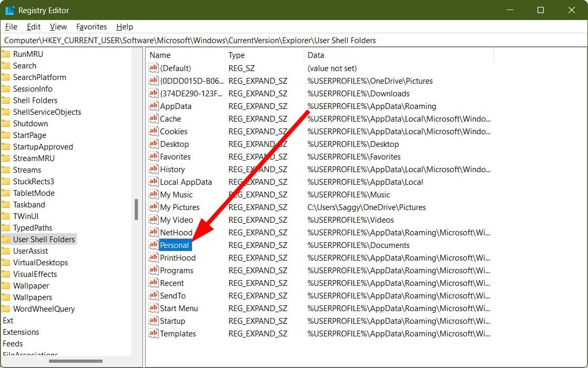This screenshot has width=588, height=368.
Task: Click the Registry Editor app icon in title bar
Action: 9,10
